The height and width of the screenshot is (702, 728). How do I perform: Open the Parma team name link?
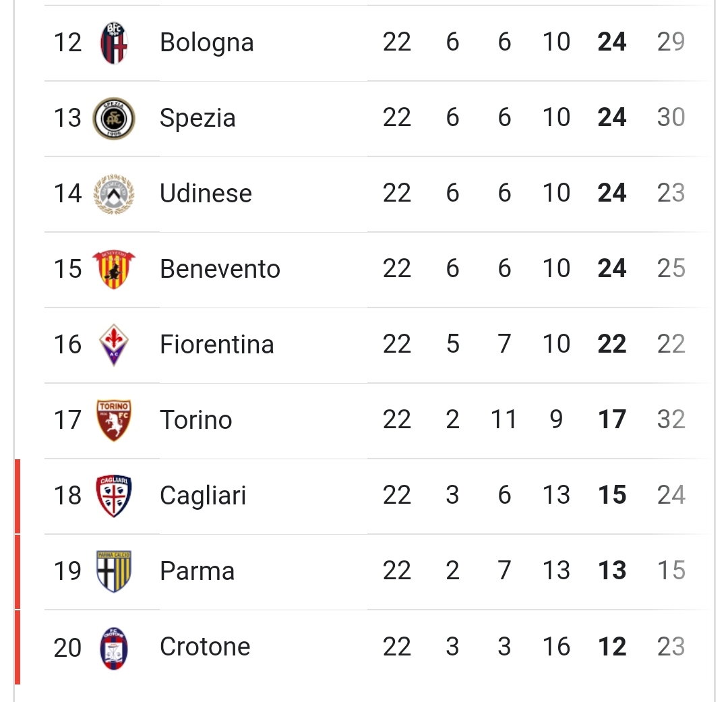click(197, 571)
